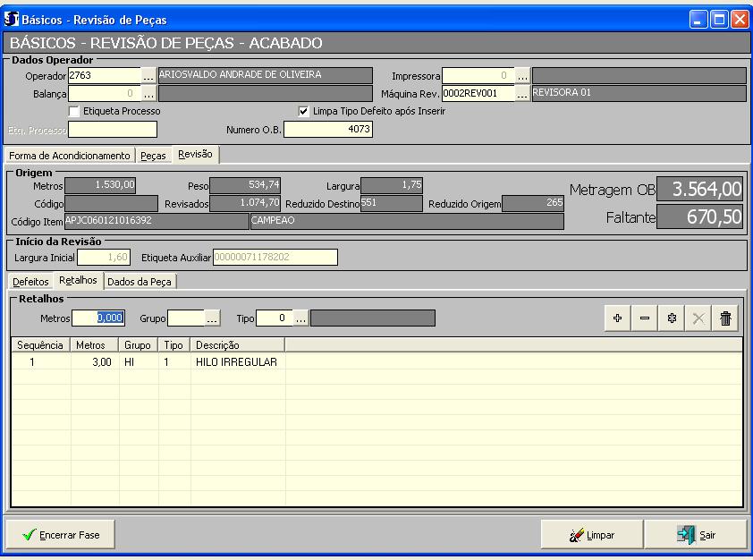
Task: Open the Máquina Rev. lookup ellipsis button
Action: (x=522, y=93)
